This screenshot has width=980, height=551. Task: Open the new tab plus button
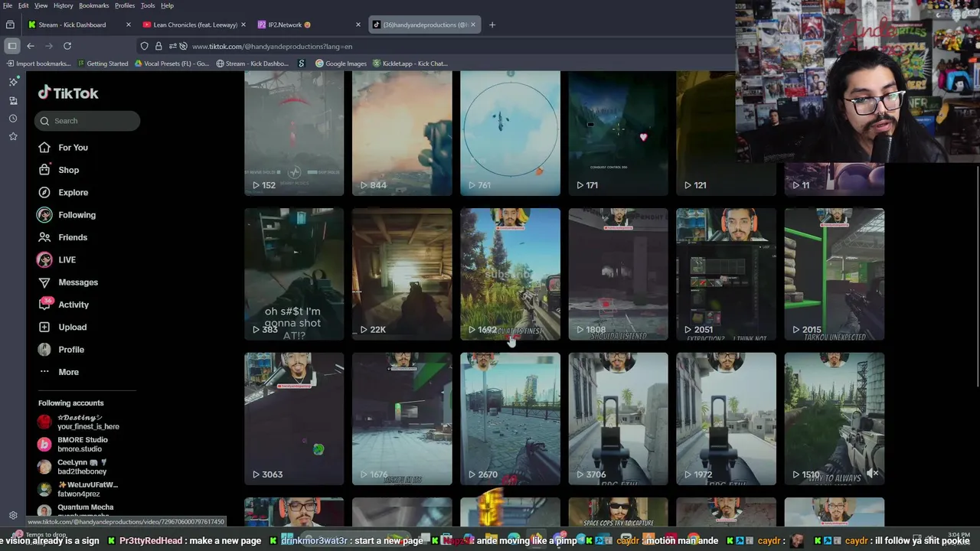(x=492, y=24)
